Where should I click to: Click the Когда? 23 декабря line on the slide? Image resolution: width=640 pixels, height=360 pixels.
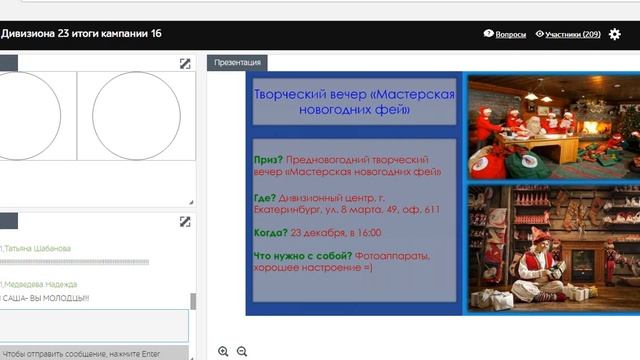pyautogui.click(x=317, y=233)
